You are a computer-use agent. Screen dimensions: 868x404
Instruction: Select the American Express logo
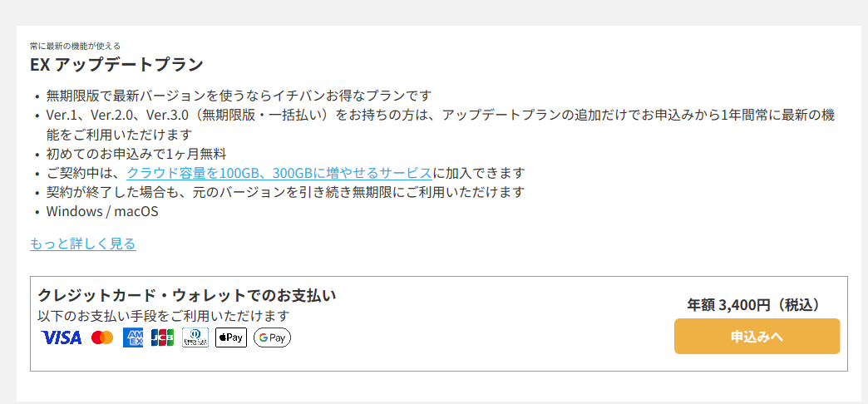click(x=133, y=337)
